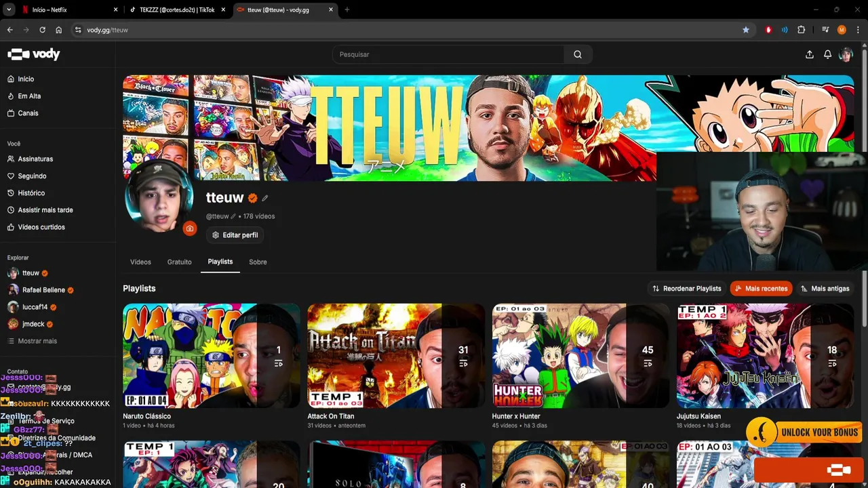Viewport: 868px width, 488px height.
Task: Open notifications bell
Action: (x=828, y=55)
